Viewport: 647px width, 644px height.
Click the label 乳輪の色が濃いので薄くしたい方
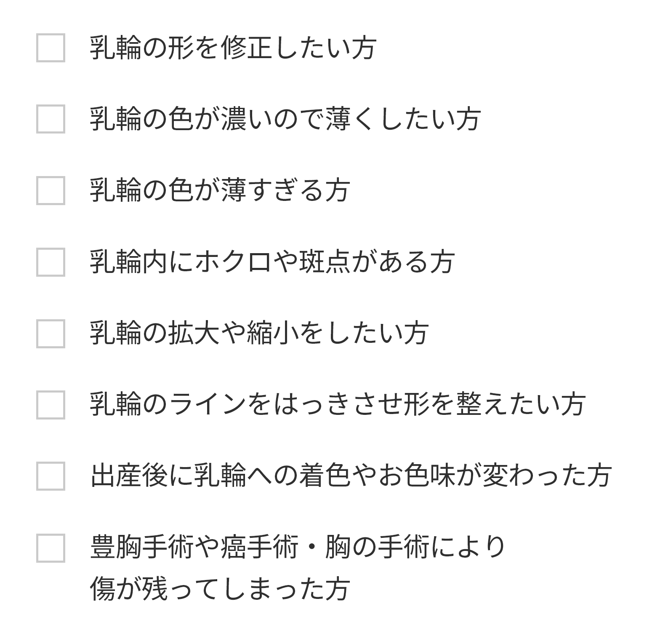(x=285, y=119)
